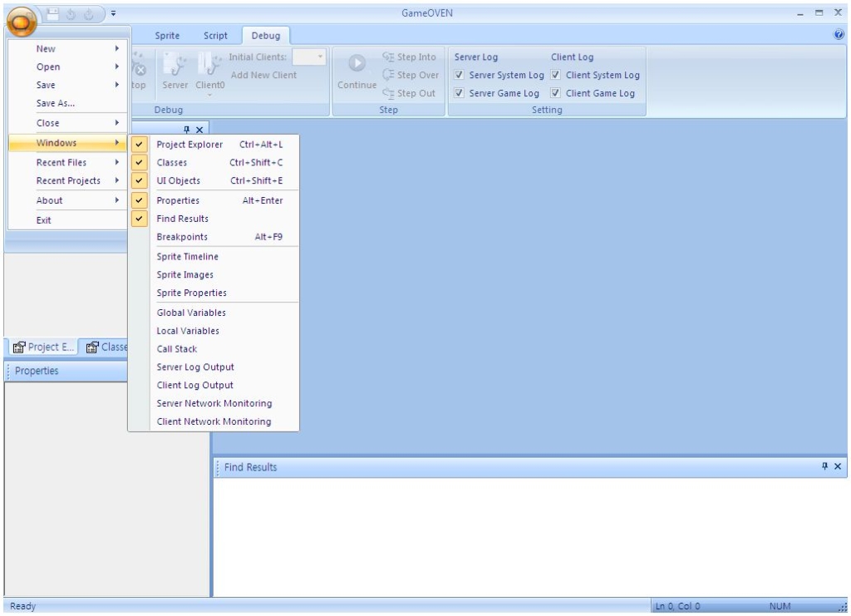Click the Find Results panel title
Image resolution: width=851 pixels, height=616 pixels.
coord(250,467)
